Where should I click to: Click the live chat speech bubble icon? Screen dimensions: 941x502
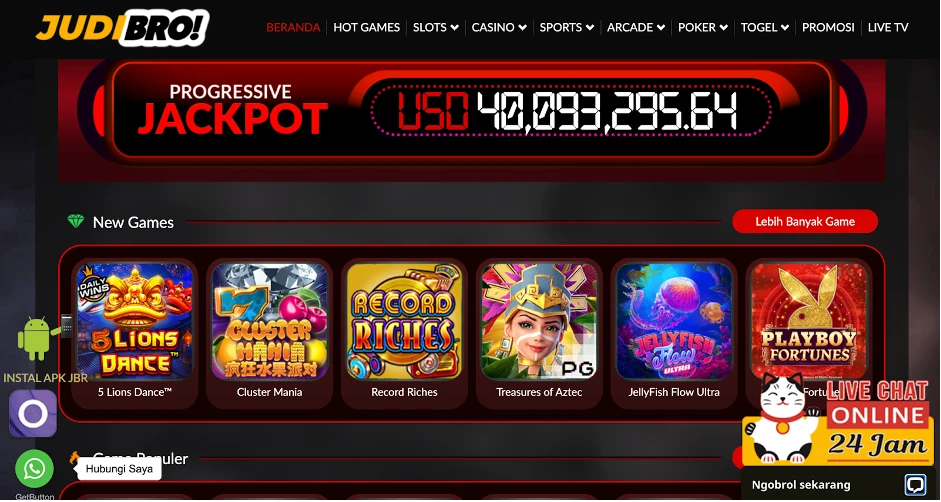pyautogui.click(x=915, y=485)
